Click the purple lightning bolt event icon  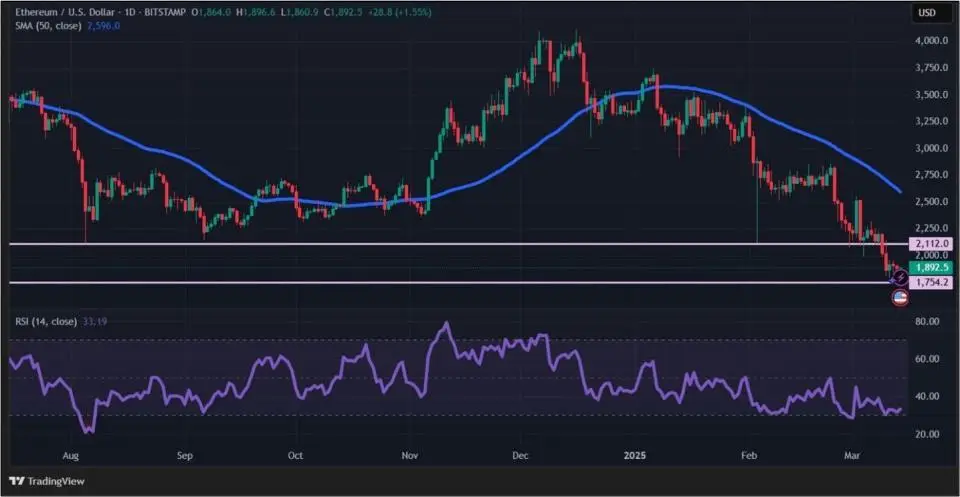point(900,276)
